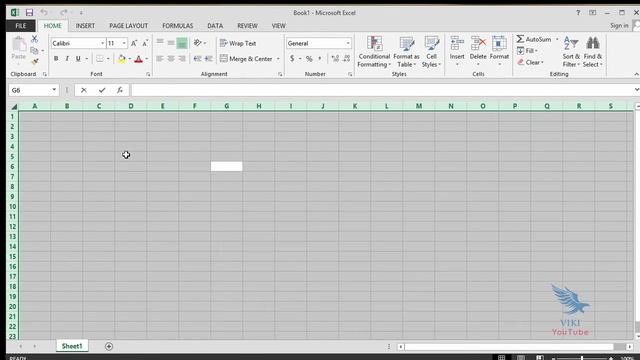Select the Format Painter brush
This screenshot has height=360, width=640.
tap(35, 62)
